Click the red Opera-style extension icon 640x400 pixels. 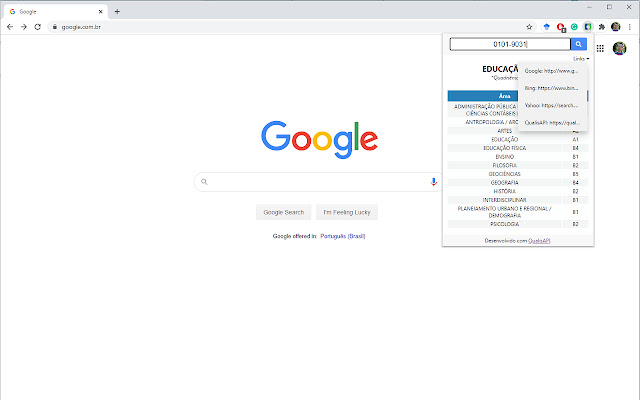click(560, 27)
